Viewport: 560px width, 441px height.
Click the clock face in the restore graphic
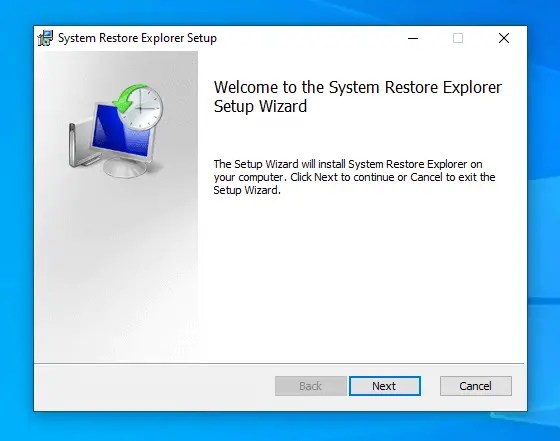coord(142,108)
